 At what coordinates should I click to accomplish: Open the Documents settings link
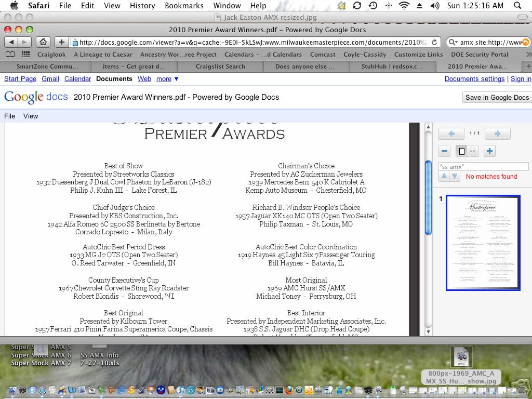[x=474, y=79]
